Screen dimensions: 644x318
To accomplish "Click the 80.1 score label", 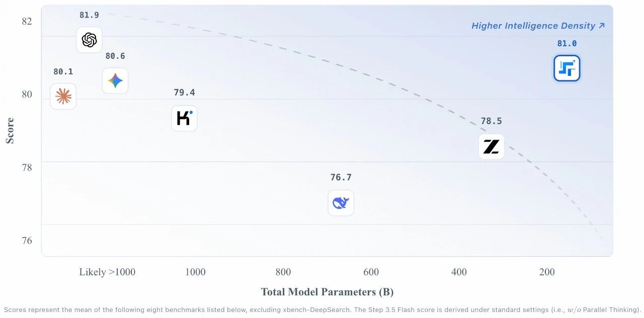I will point(63,72).
